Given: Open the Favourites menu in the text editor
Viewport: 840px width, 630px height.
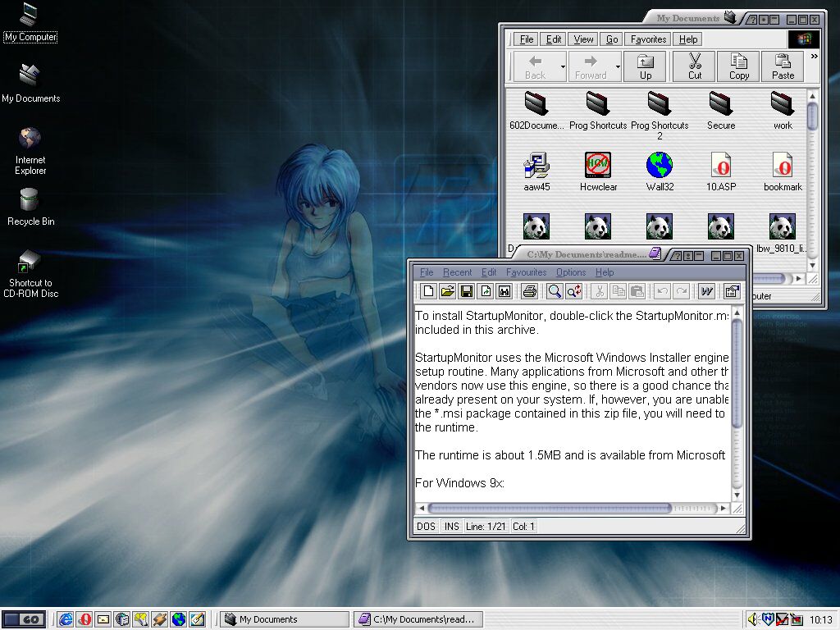Looking at the screenshot, I should tap(526, 272).
